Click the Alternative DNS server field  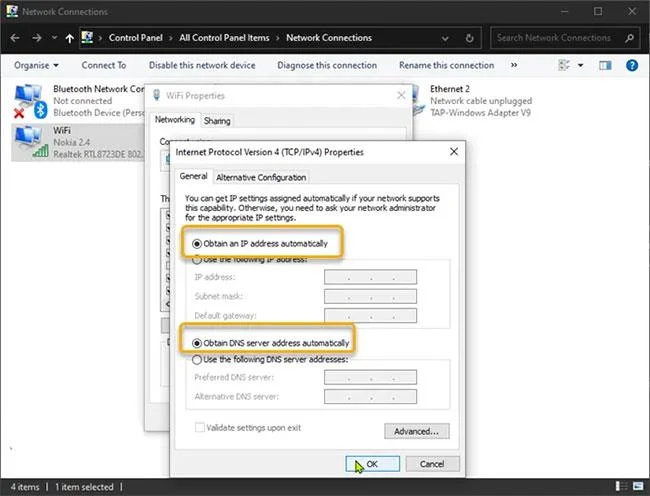[370, 397]
